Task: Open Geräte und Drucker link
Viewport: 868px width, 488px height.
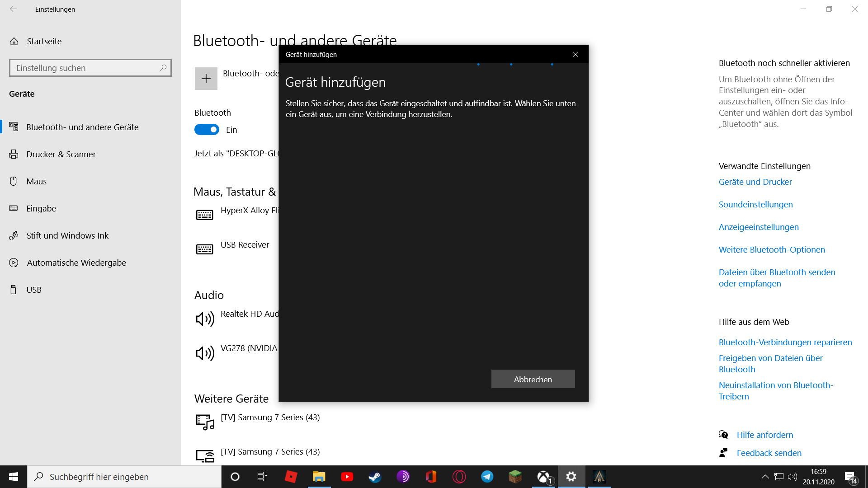Action: coord(755,182)
